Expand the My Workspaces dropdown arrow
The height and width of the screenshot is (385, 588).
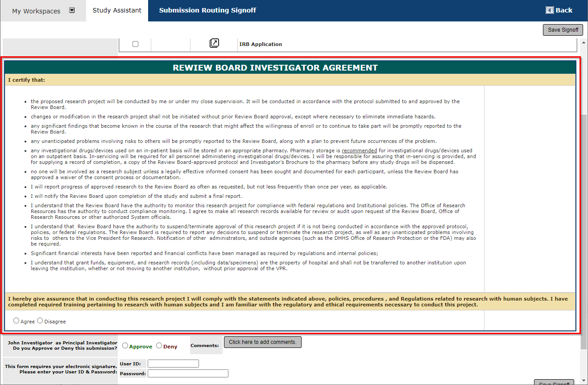coord(72,10)
